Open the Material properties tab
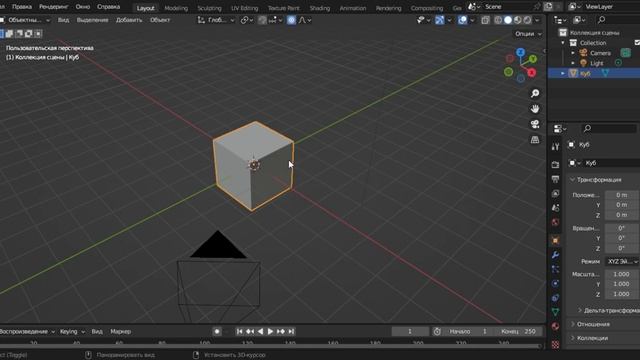Viewport: 640px width, 360px height. [555, 326]
